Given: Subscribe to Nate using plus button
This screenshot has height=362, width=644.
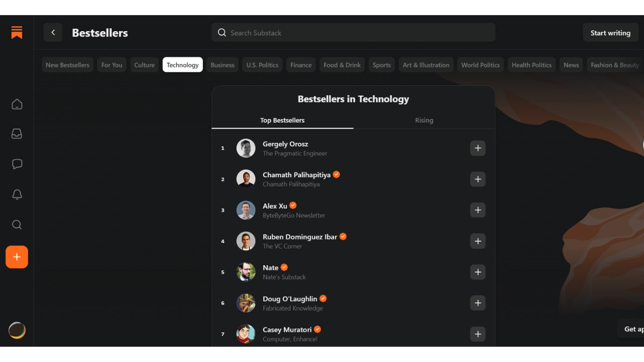Looking at the screenshot, I should pyautogui.click(x=478, y=272).
